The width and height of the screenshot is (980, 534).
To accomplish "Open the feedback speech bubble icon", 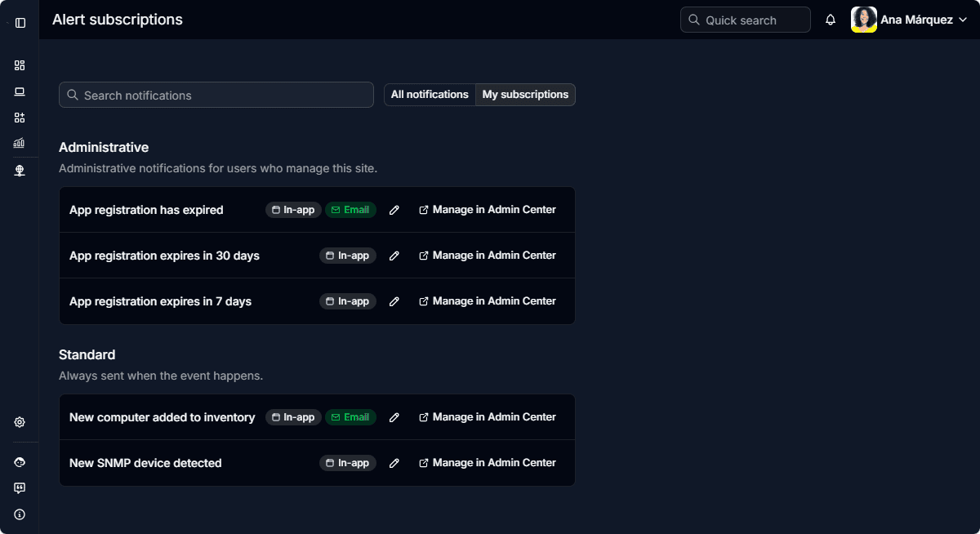I will click(20, 488).
